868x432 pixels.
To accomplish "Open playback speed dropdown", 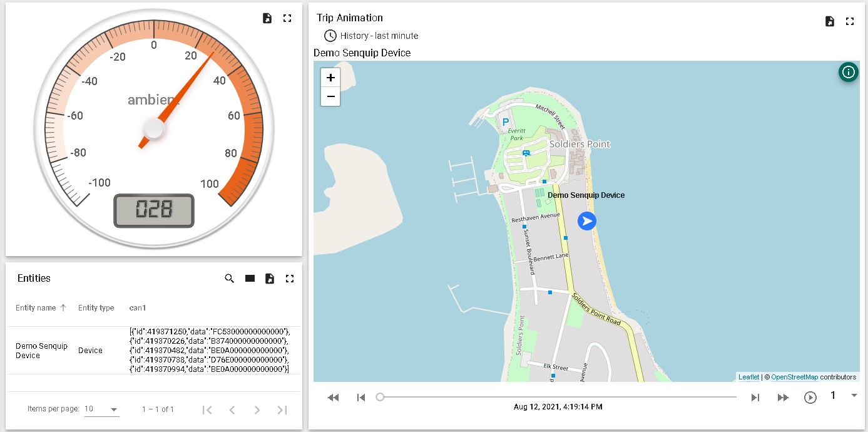I will click(x=854, y=396).
